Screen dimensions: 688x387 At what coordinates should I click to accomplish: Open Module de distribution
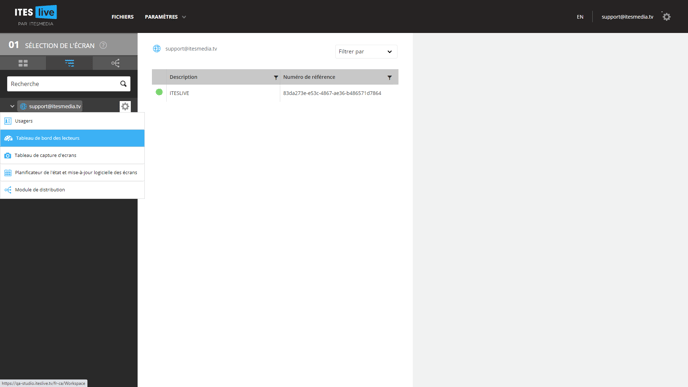pos(72,190)
